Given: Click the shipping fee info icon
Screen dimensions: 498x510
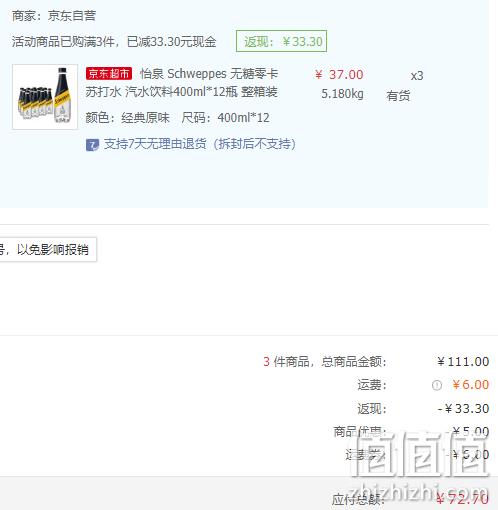Looking at the screenshot, I should (x=437, y=385).
